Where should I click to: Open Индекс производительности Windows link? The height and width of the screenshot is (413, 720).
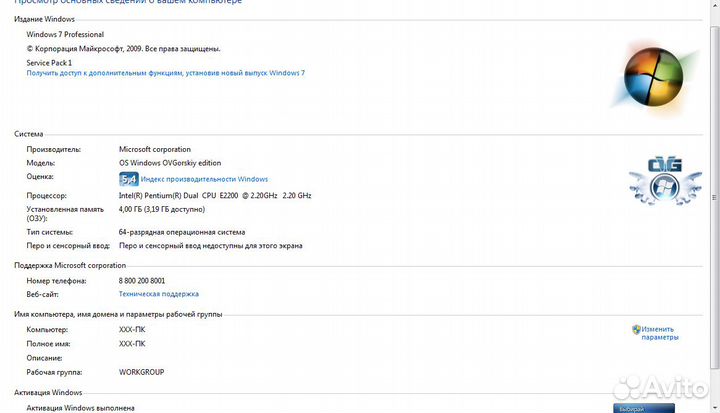point(197,179)
